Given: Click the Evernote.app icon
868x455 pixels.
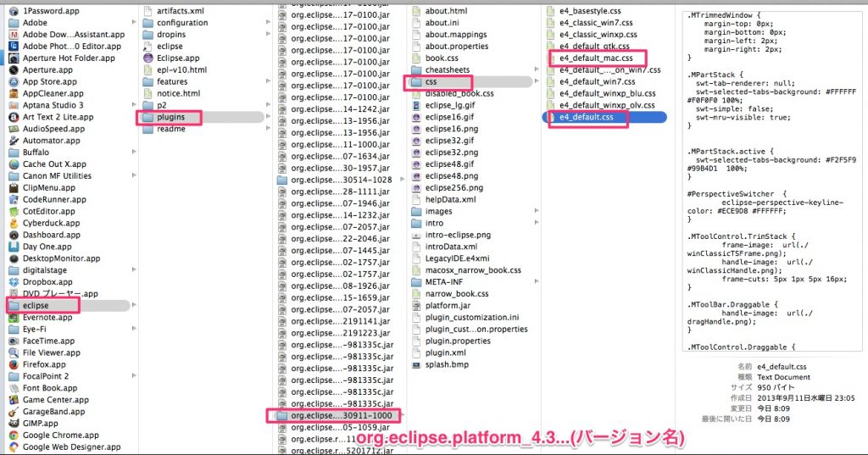Looking at the screenshot, I should point(14,318).
